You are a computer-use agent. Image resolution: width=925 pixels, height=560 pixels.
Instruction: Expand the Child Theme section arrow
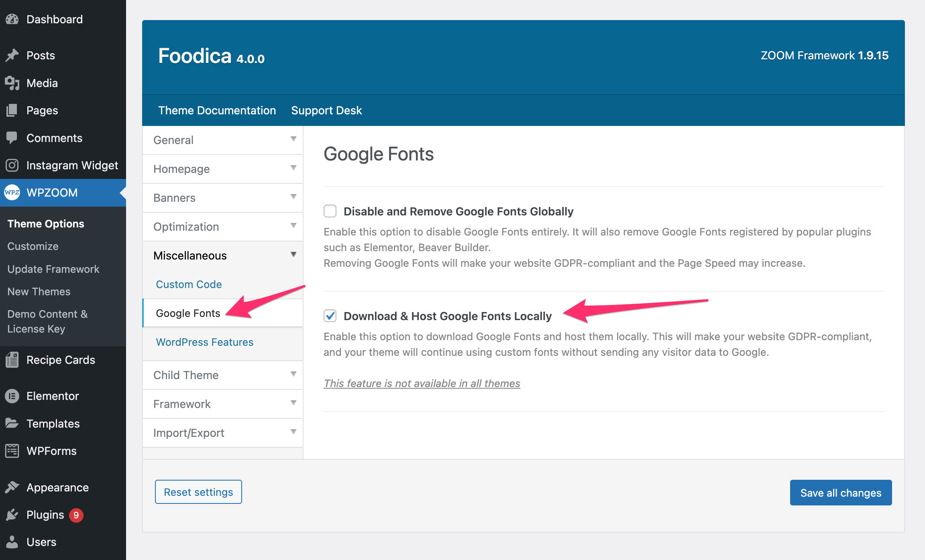tap(293, 374)
